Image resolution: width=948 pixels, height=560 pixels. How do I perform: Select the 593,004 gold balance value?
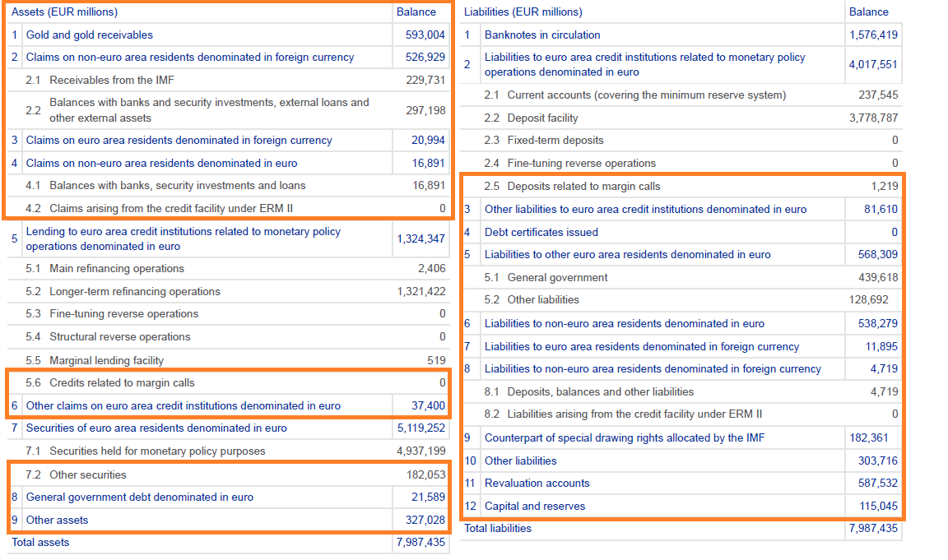tap(425, 35)
